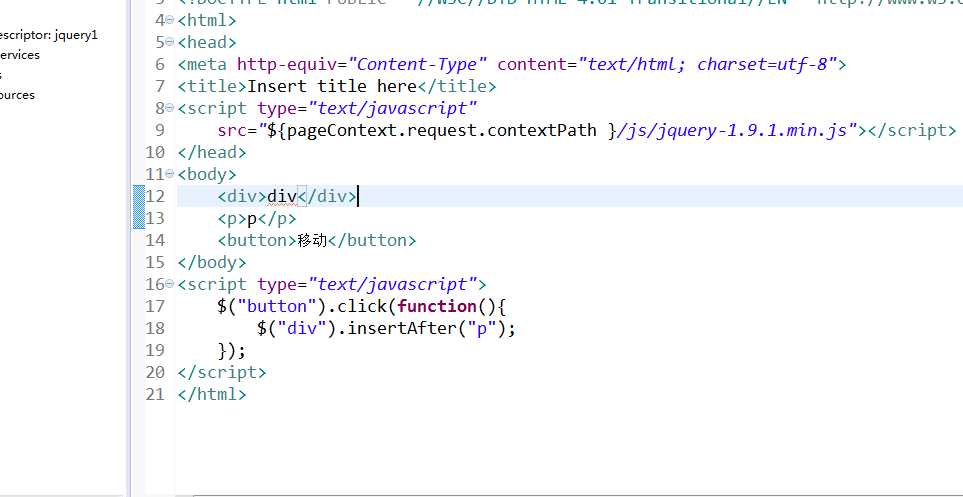Screen dimensions: 963x497
Task: Click the function keyword on line 17
Action: (437, 306)
